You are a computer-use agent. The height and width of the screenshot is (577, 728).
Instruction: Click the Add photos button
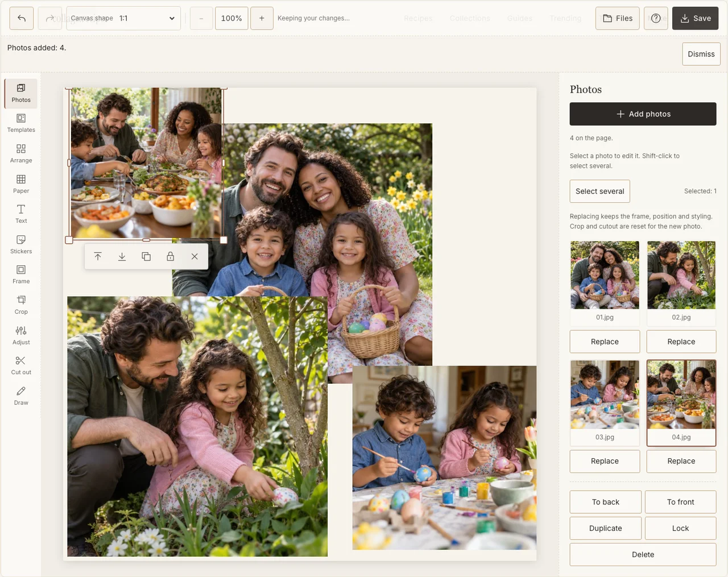click(x=643, y=114)
